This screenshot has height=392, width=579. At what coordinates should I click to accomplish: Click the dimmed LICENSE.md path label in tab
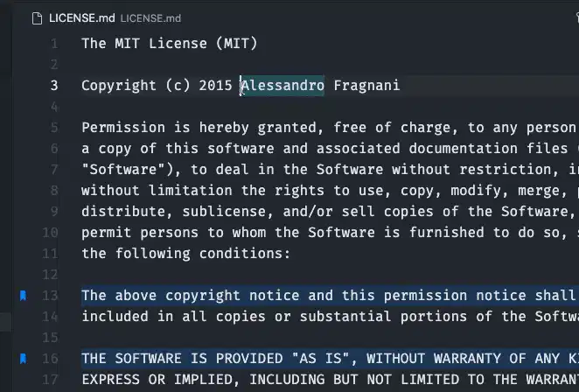pos(150,18)
